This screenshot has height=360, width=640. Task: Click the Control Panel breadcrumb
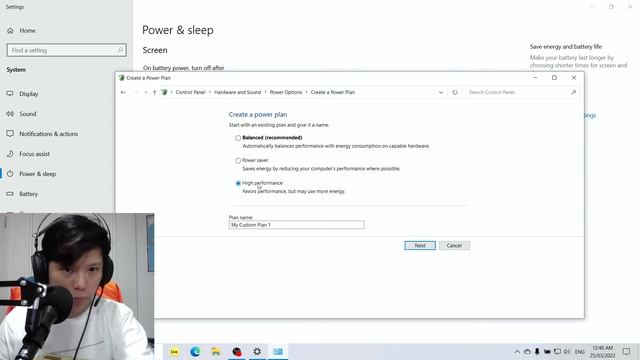tap(190, 92)
